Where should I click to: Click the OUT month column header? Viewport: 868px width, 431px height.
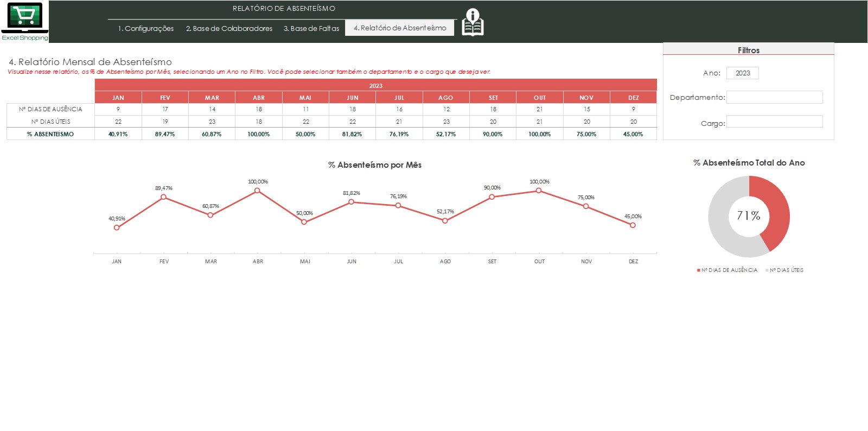540,98
